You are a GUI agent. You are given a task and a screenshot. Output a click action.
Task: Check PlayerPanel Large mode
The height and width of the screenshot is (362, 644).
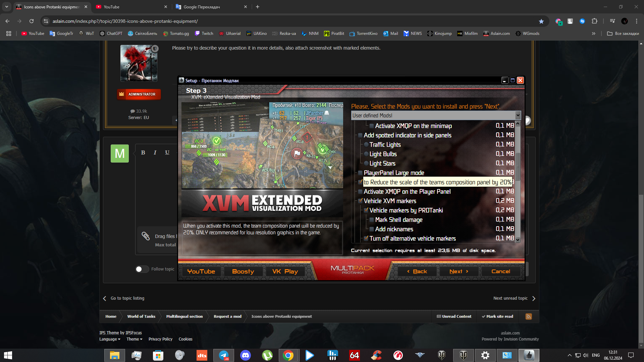tap(360, 173)
